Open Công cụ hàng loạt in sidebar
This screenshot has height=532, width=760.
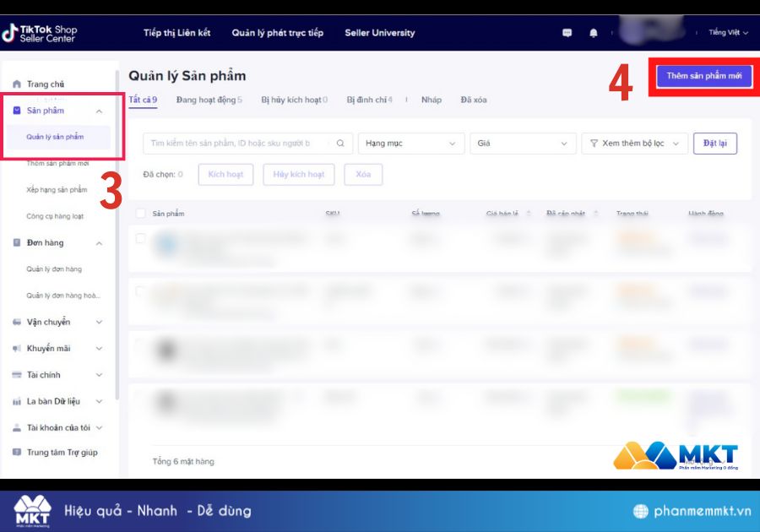pyautogui.click(x=55, y=216)
